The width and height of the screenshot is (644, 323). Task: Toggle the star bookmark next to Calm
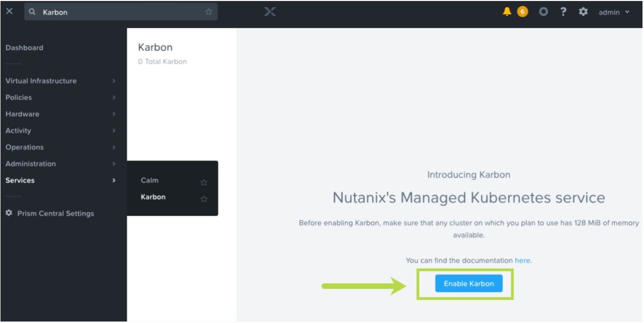[204, 182]
